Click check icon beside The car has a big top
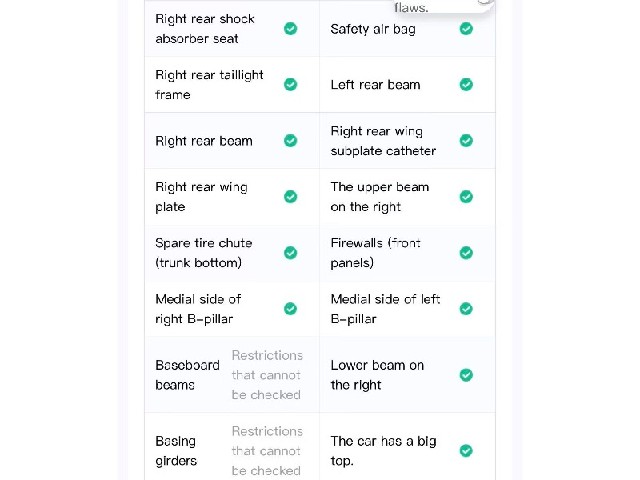Screen dimensions: 640x480 [x=466, y=451]
